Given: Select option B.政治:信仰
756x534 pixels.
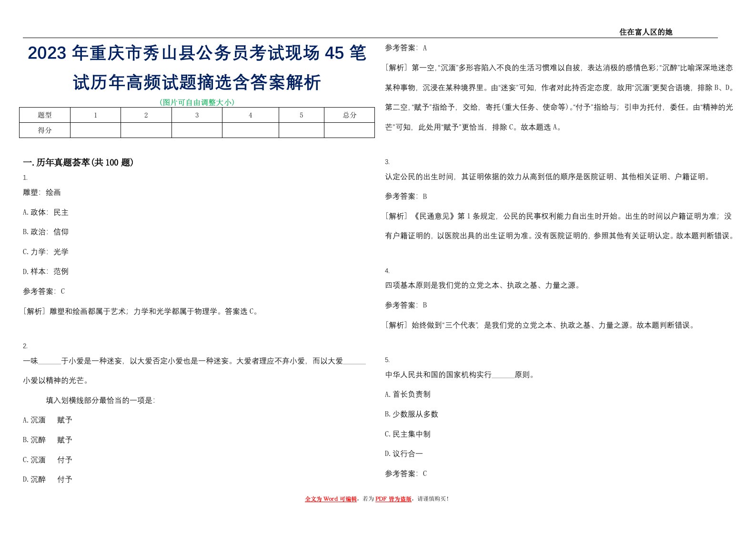Looking at the screenshot, I should click(46, 232).
